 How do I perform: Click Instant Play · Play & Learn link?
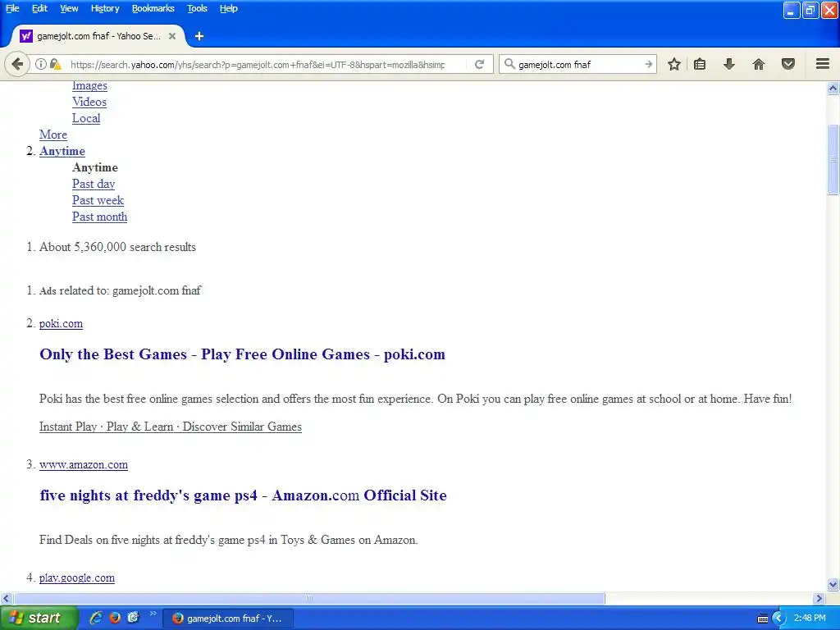click(171, 427)
